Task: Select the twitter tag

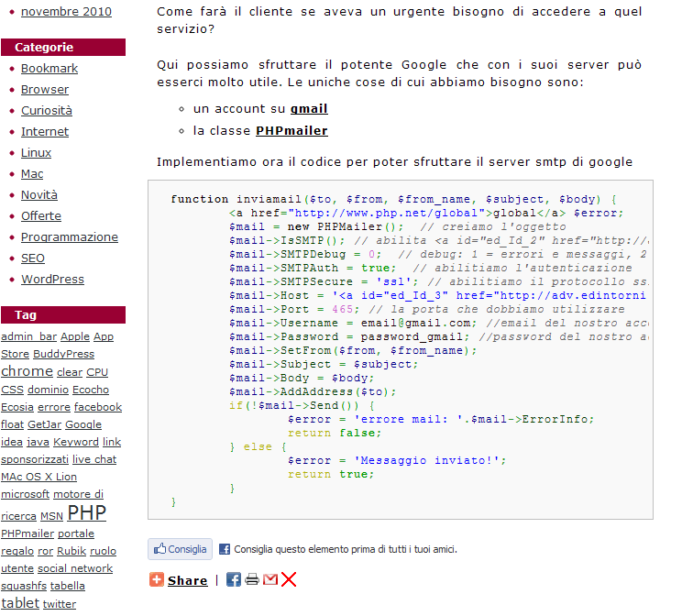Action: 60,604
